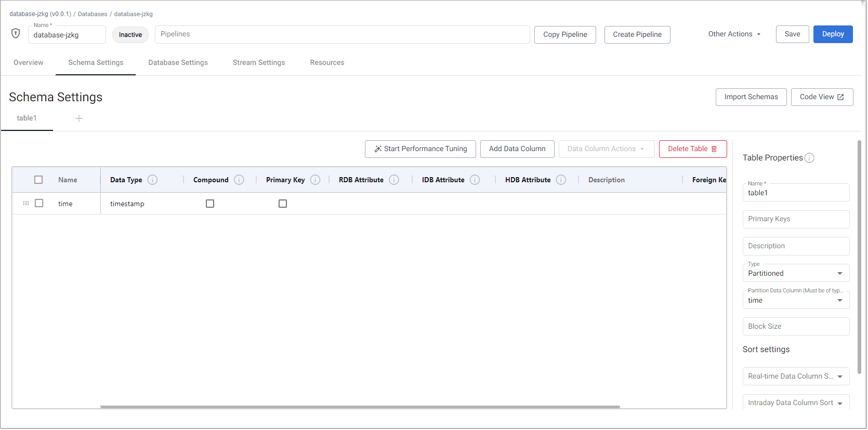Click the info icon beside Table Properties

click(809, 158)
